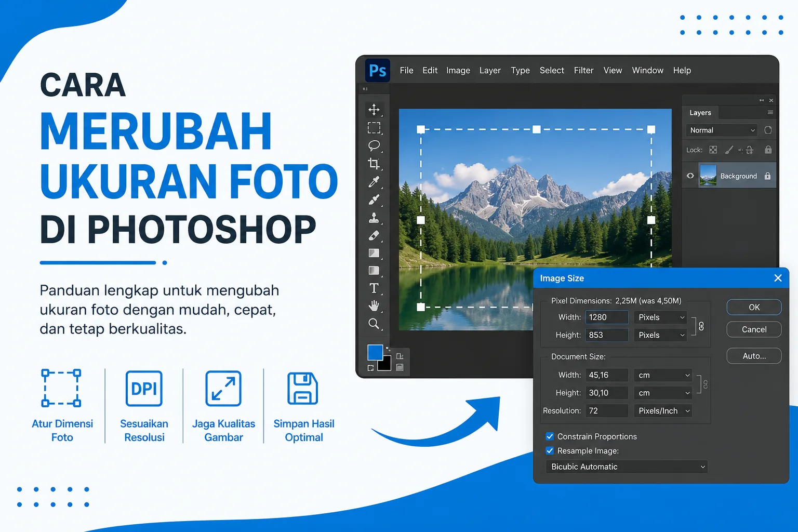
Task: Open the Normal blend mode dropdown
Action: click(722, 130)
